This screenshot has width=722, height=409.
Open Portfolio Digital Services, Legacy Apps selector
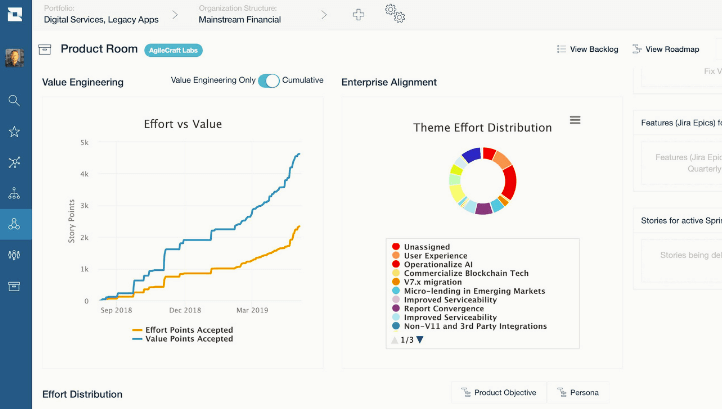pyautogui.click(x=100, y=14)
